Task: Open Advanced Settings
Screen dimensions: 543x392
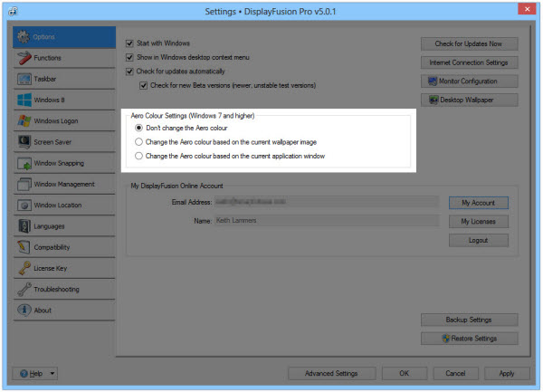Action: click(x=332, y=374)
